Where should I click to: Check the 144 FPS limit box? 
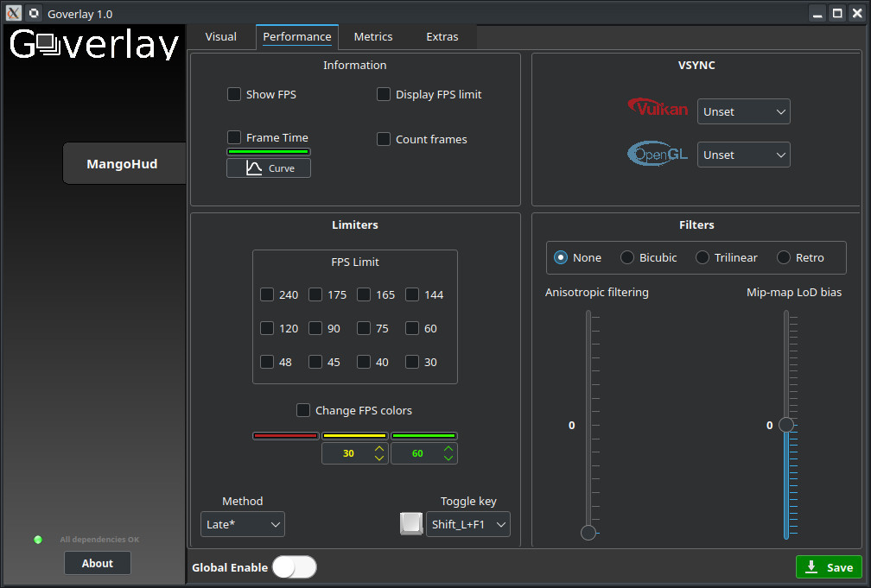[413, 294]
